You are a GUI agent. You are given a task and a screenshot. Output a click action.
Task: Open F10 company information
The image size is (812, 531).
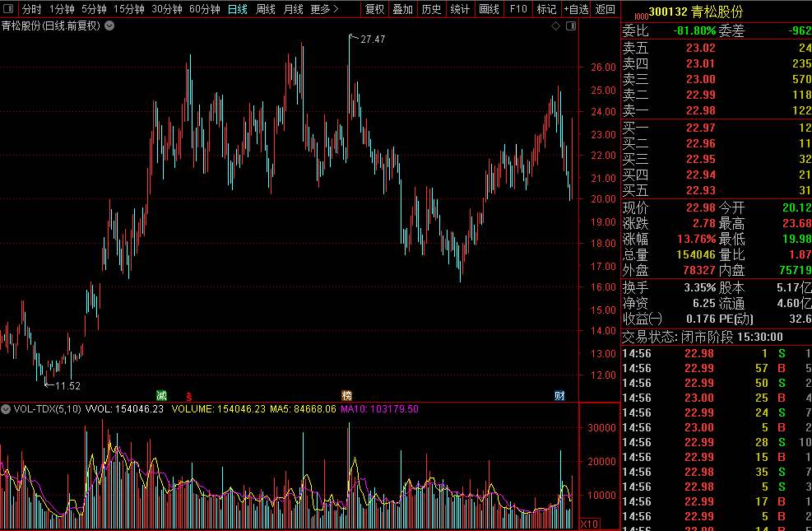517,9
